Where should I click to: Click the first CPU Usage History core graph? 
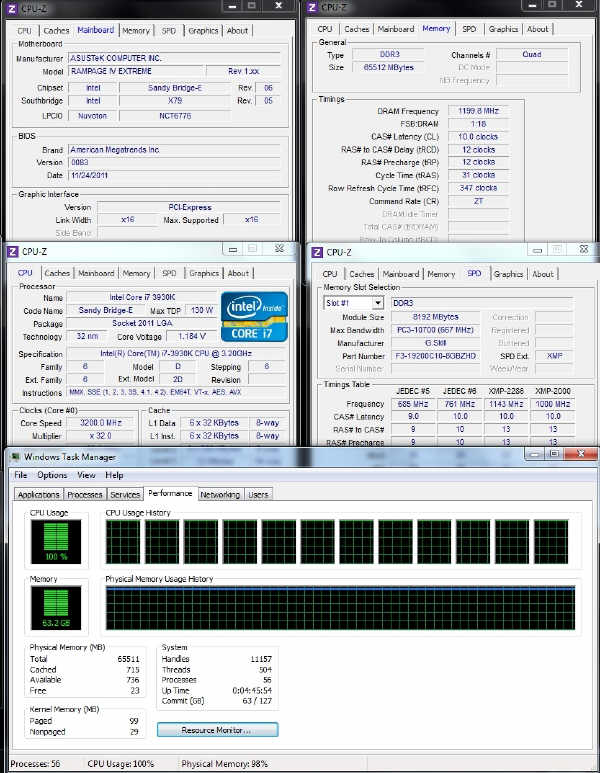pos(123,542)
